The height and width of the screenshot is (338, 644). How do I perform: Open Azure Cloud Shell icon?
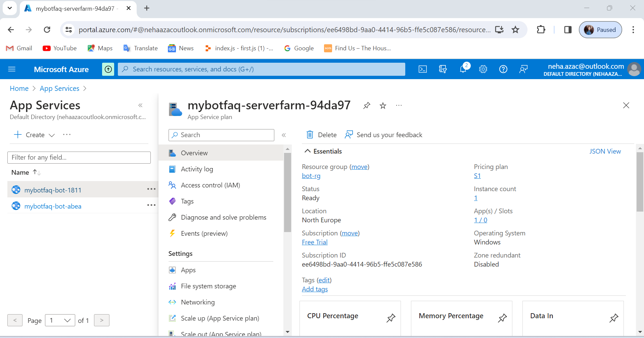[423, 69]
